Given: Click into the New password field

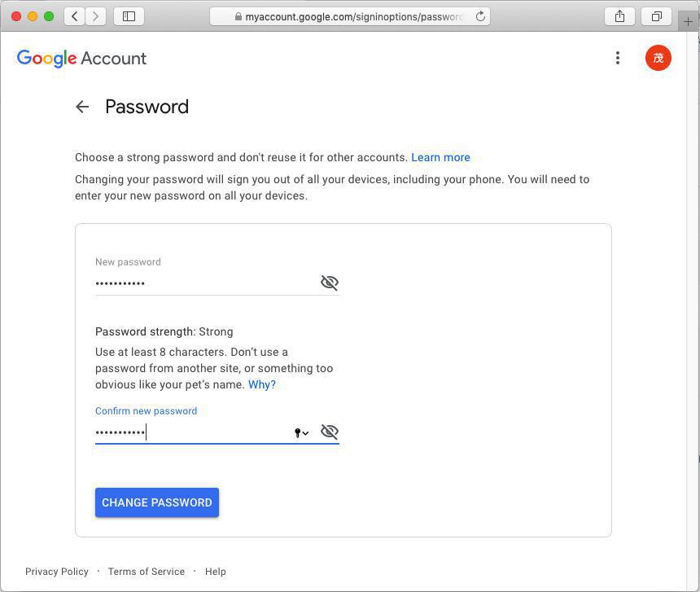Looking at the screenshot, I should pos(203,283).
